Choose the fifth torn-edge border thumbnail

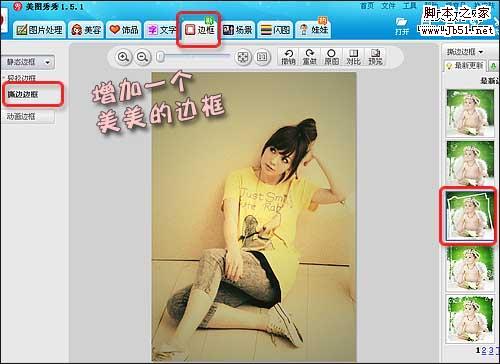[470, 319]
